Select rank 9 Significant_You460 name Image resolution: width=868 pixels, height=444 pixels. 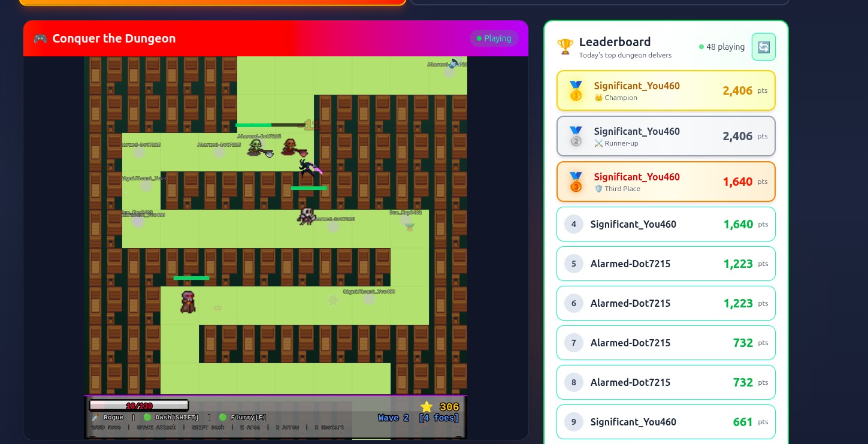pyautogui.click(x=633, y=422)
